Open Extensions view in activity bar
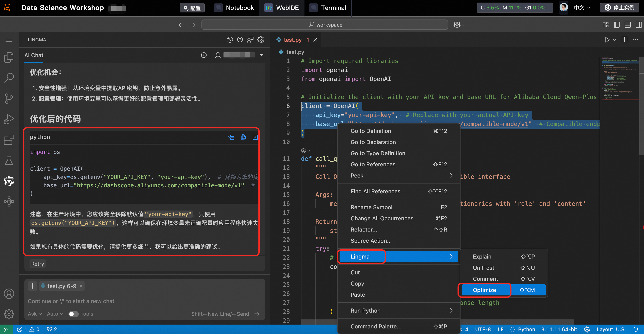This screenshot has height=334, width=644. 9,140
